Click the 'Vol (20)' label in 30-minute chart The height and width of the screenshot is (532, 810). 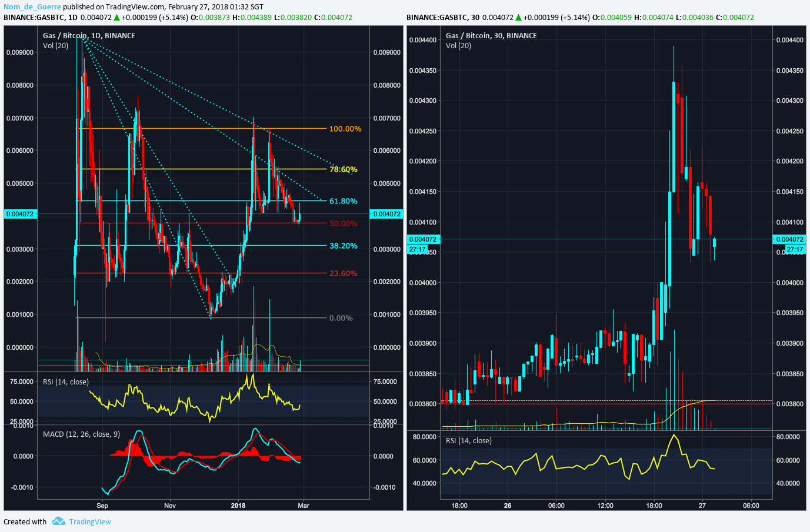(458, 46)
